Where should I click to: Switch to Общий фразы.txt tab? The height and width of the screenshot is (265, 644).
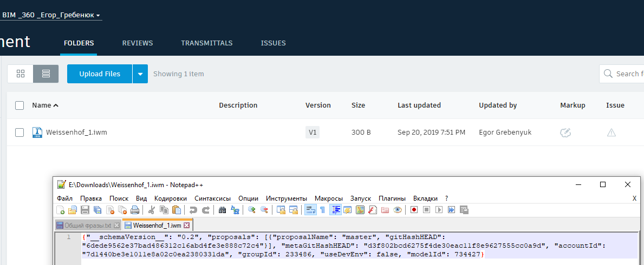88,226
